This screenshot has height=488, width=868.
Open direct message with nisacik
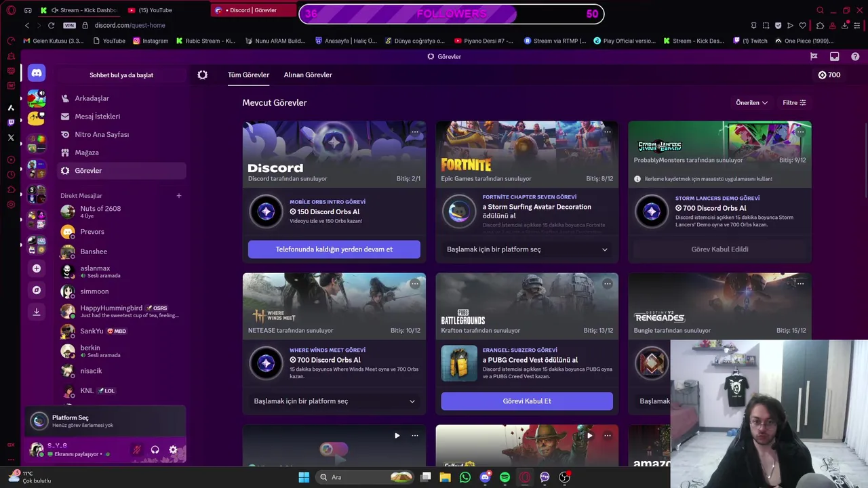[x=121, y=371]
